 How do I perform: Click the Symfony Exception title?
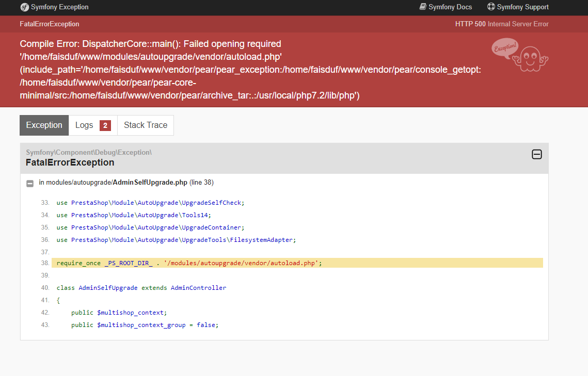[59, 7]
